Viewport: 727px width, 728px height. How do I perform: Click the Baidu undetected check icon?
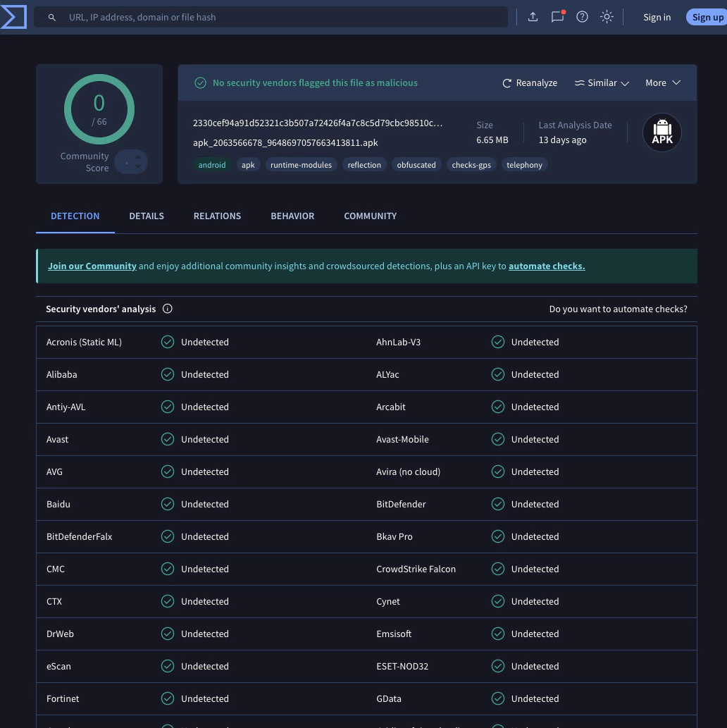pos(168,504)
